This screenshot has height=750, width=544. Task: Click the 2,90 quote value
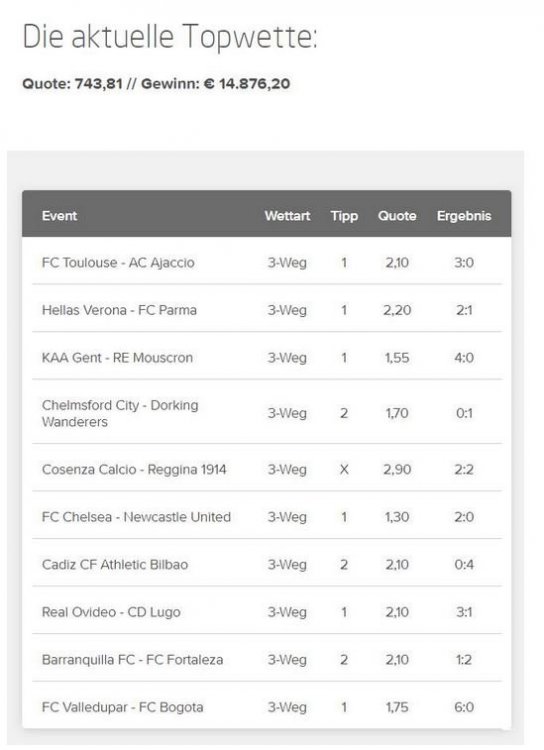(397, 469)
